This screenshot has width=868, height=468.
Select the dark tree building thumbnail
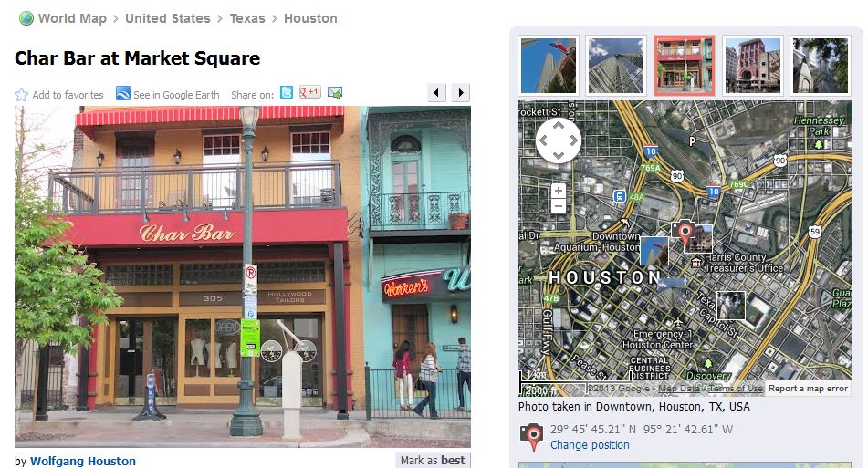click(x=821, y=66)
